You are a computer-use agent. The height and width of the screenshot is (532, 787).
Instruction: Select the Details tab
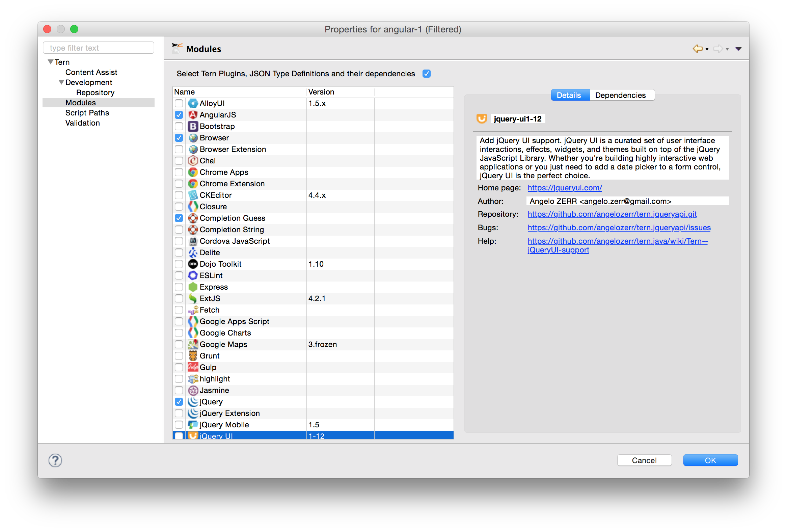click(569, 95)
